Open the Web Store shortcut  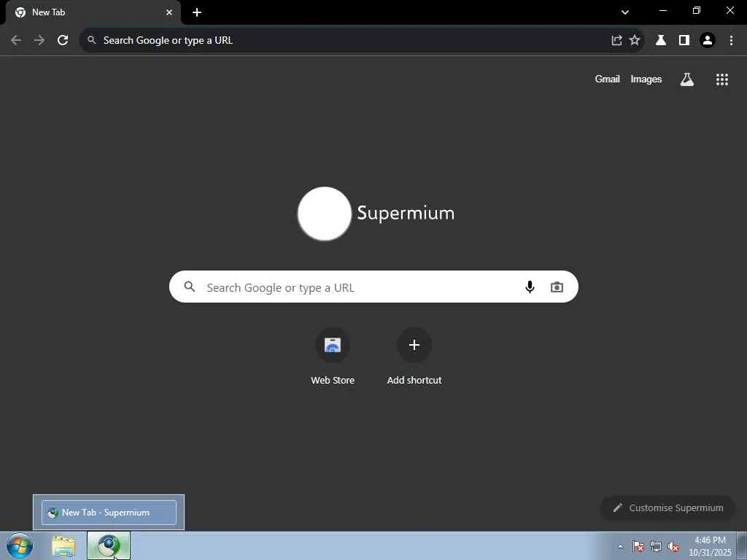[333, 357]
